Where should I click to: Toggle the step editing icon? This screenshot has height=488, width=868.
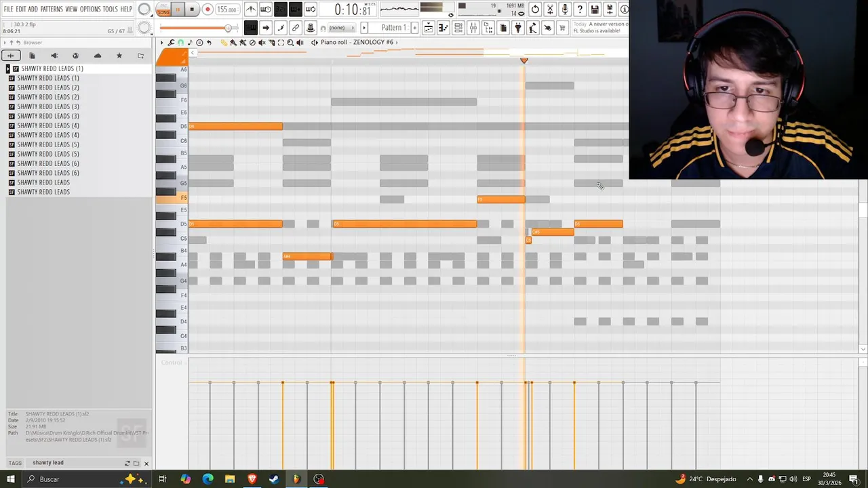coord(281,28)
